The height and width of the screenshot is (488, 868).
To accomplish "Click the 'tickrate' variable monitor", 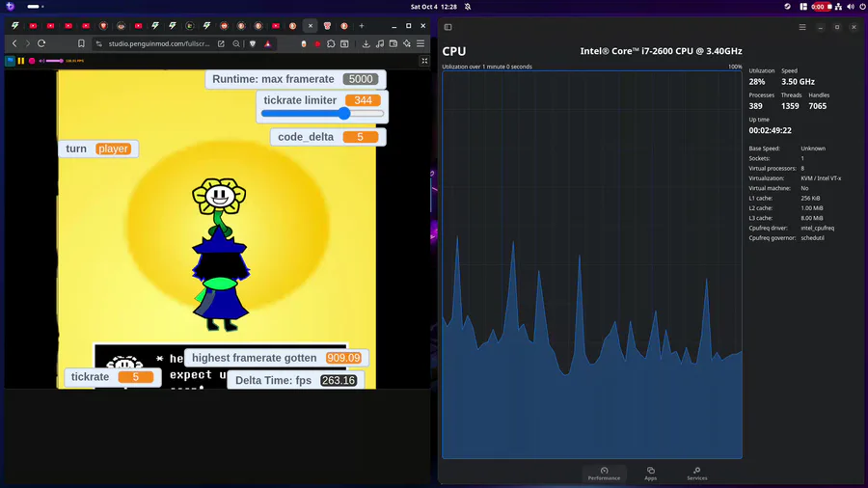I will [x=113, y=377].
